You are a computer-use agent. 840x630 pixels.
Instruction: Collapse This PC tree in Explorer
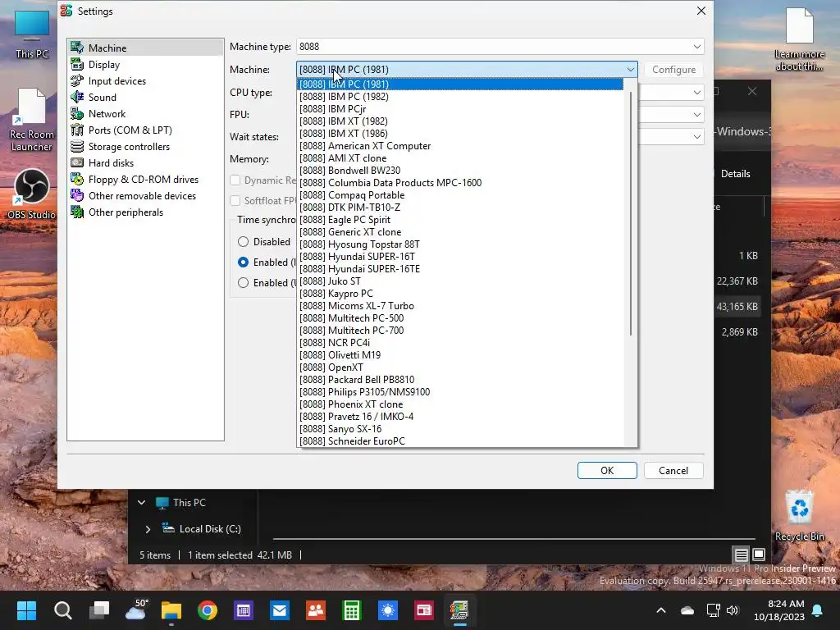(x=141, y=503)
